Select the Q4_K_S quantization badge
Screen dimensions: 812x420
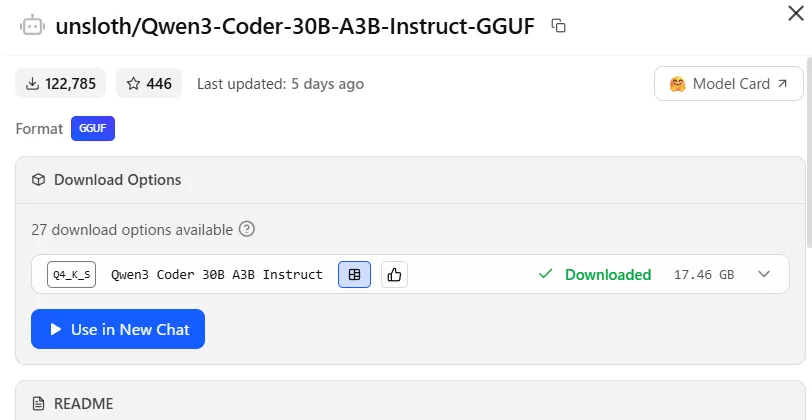[71, 274]
